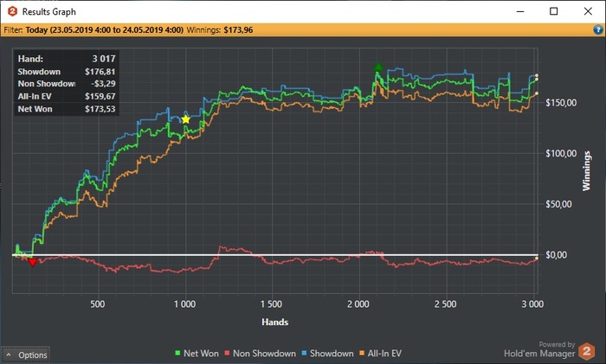The image size is (606, 364).
Task: Click the 'Powered by Hold'em Manager' text
Action: point(539,349)
